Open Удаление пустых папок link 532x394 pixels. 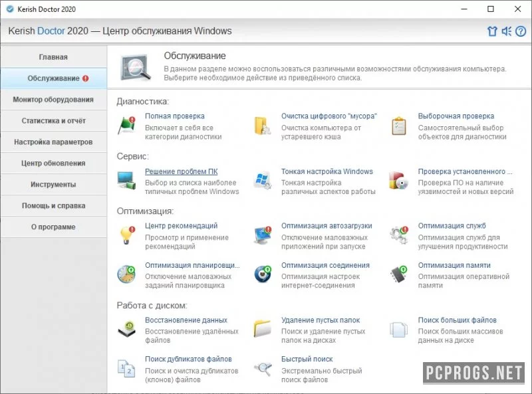pos(321,320)
